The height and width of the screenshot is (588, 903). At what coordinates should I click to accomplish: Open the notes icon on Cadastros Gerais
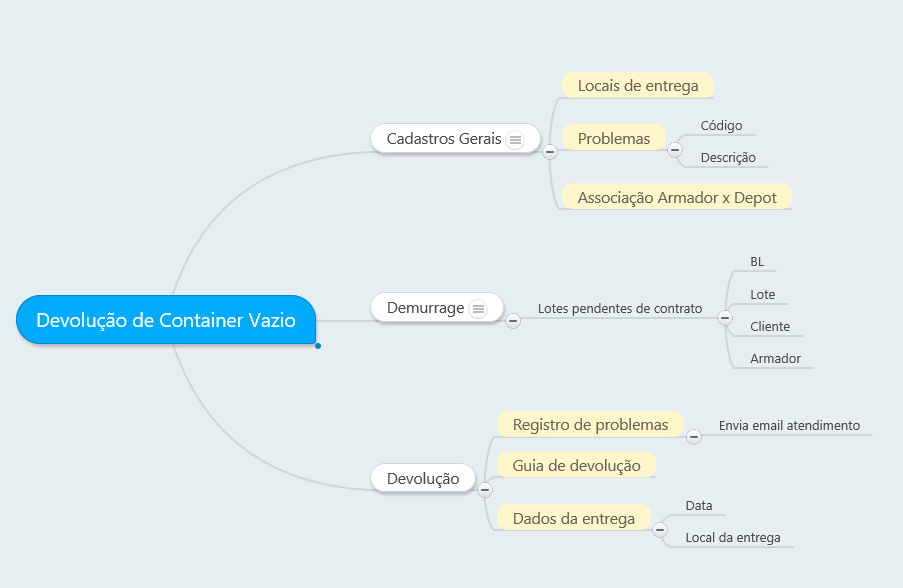515,140
